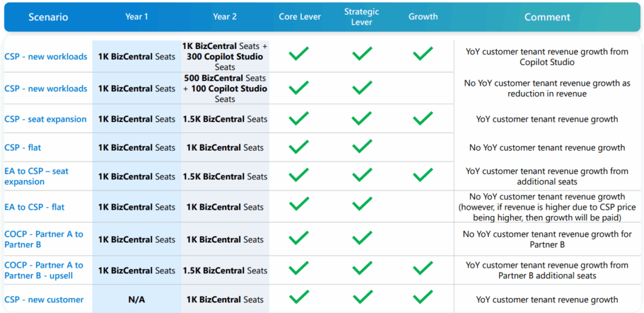Click Core Lever checkmark in EA to CSP - flat row

[299, 205]
